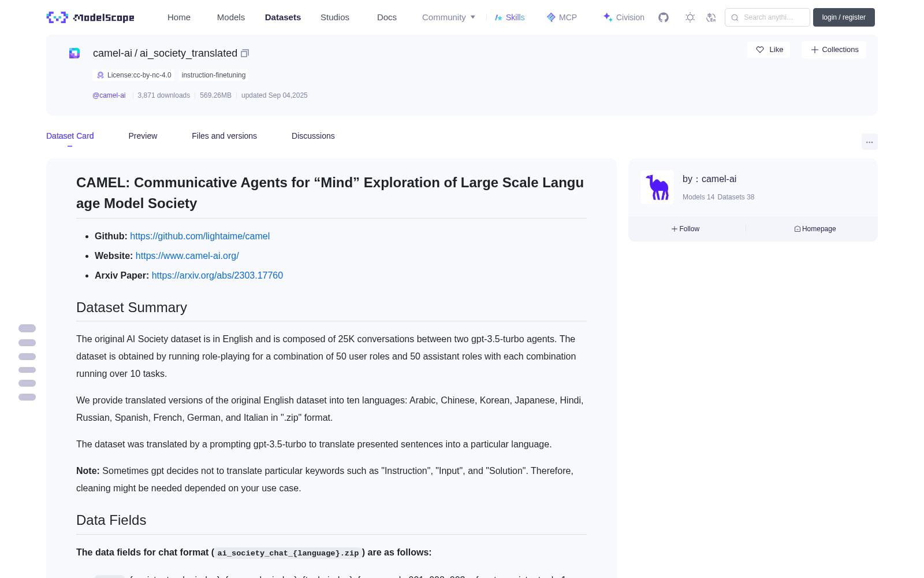The width and height of the screenshot is (924, 578).
Task: Visit the www.camel-ai.org website link
Action: coord(187,255)
